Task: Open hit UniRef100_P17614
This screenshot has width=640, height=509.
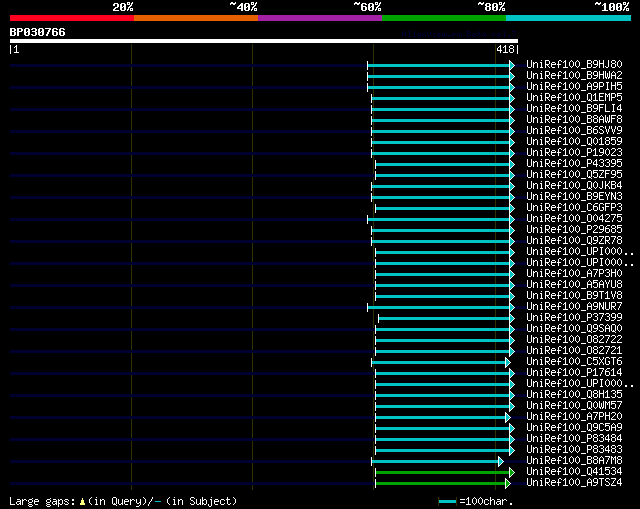Action: coord(574,373)
